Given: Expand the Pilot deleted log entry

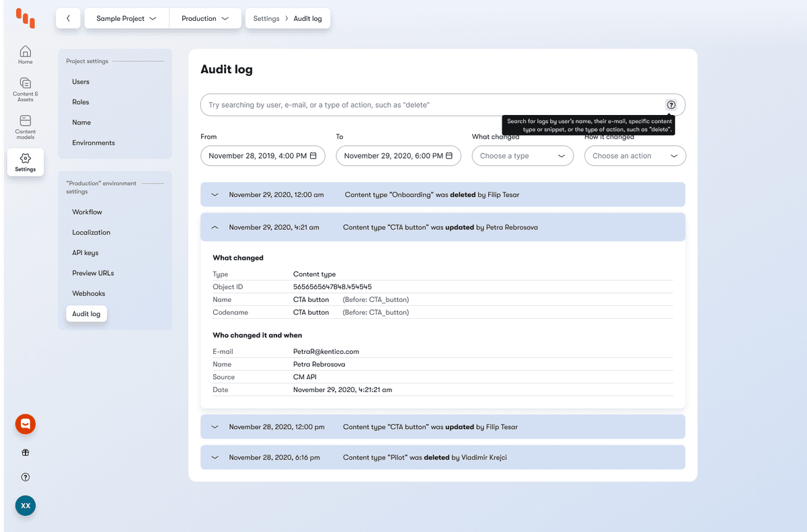Looking at the screenshot, I should pyautogui.click(x=215, y=457).
